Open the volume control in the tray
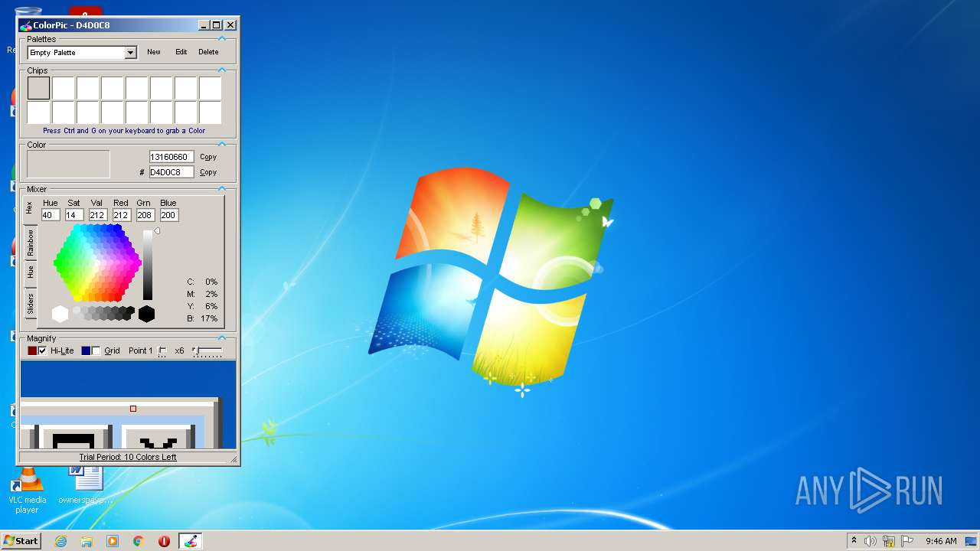Screen dimensions: 980x551 point(871,541)
